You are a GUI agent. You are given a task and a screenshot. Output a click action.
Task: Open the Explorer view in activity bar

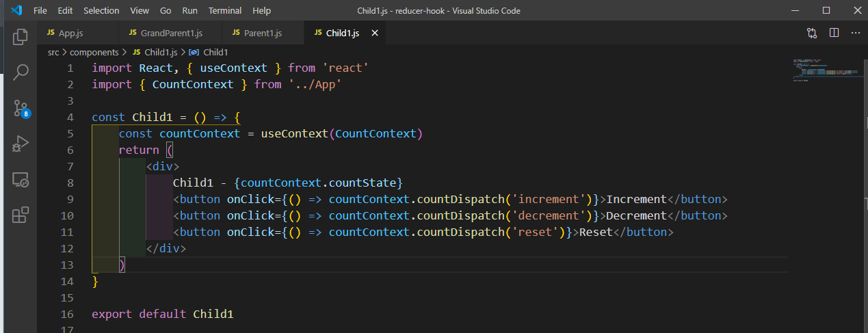click(x=21, y=37)
